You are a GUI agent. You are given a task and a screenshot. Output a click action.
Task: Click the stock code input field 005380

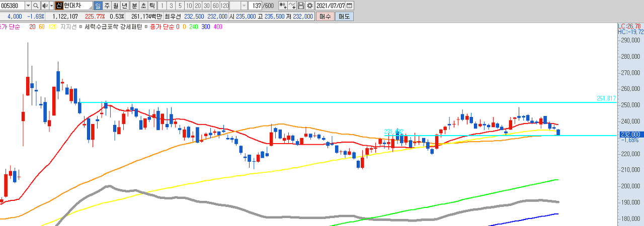click(x=13, y=6)
